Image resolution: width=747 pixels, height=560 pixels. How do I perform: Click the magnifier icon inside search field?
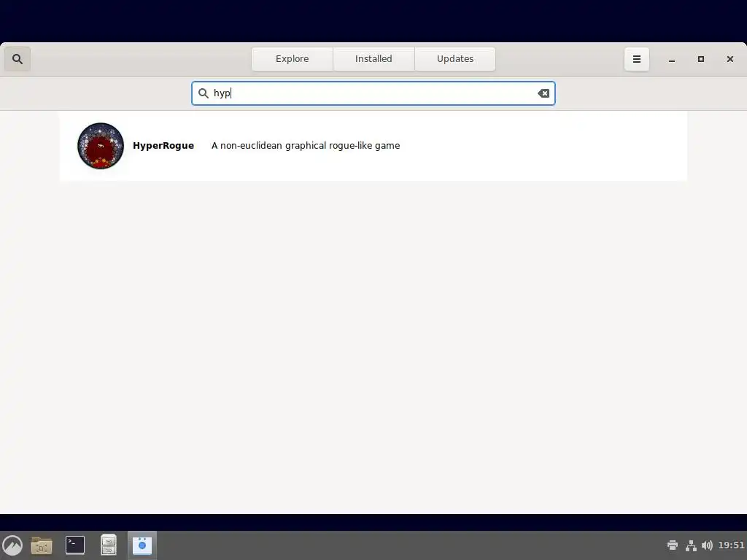coord(204,93)
